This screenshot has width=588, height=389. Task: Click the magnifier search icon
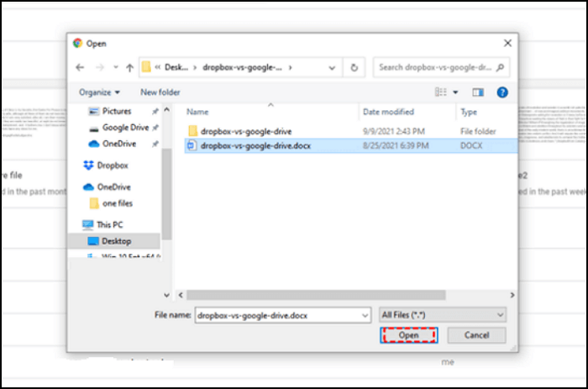point(500,67)
